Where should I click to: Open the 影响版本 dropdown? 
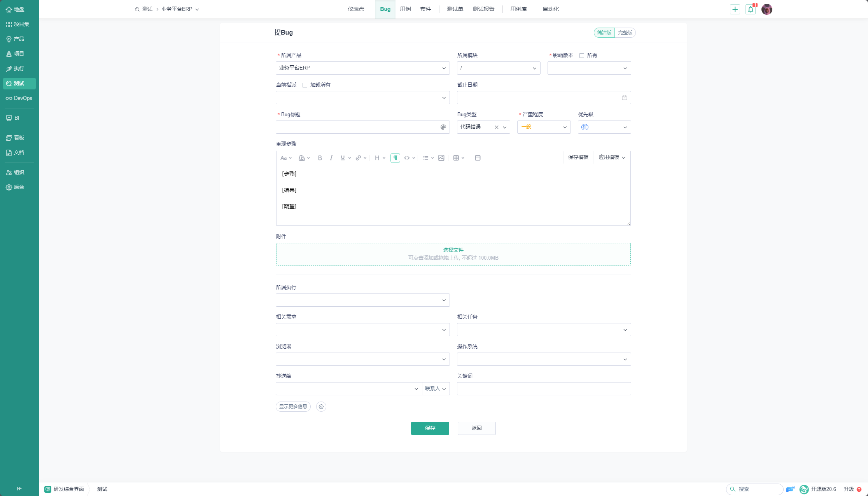coord(589,68)
